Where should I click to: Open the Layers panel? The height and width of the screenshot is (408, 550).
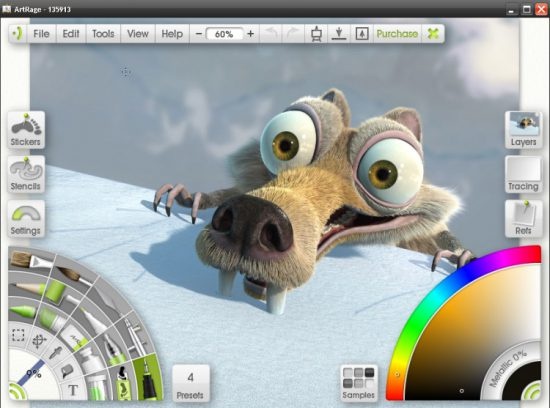pos(523,130)
